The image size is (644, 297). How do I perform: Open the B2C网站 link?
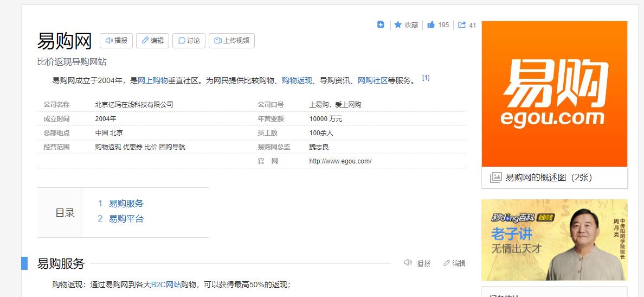pos(166,285)
